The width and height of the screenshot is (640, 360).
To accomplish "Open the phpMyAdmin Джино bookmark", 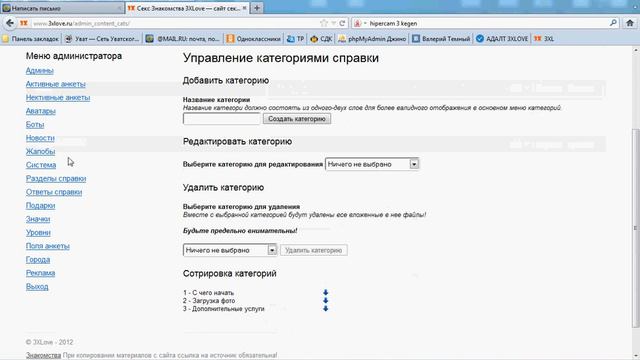I will (x=372, y=39).
